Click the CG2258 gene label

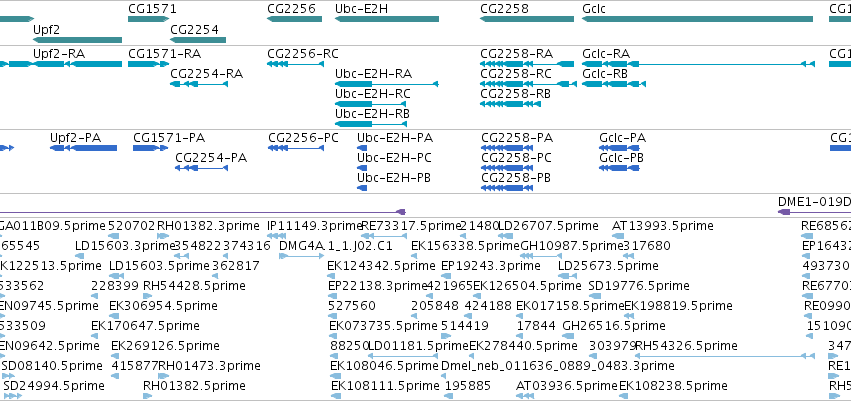[x=504, y=9]
